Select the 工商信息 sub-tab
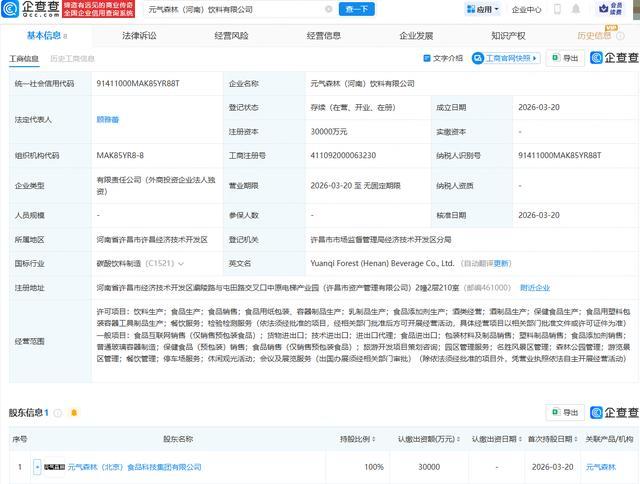This screenshot has width=640, height=484. point(24,59)
